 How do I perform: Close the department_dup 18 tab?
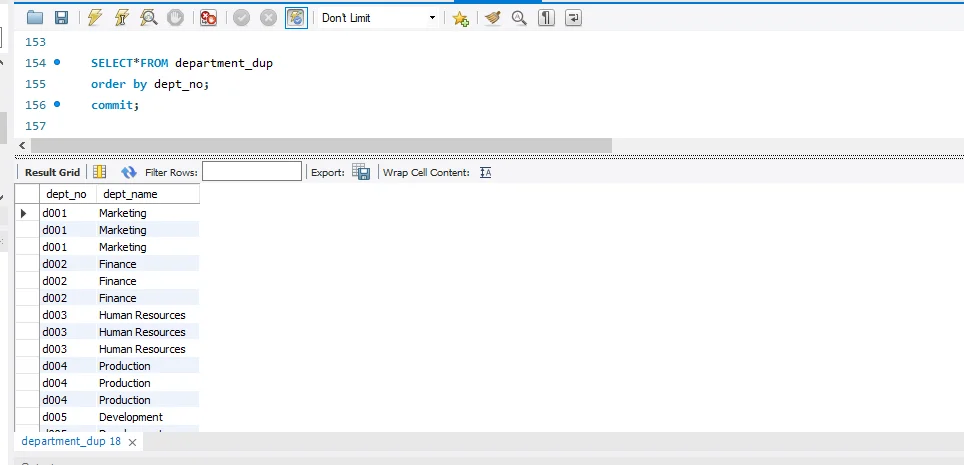pos(131,441)
